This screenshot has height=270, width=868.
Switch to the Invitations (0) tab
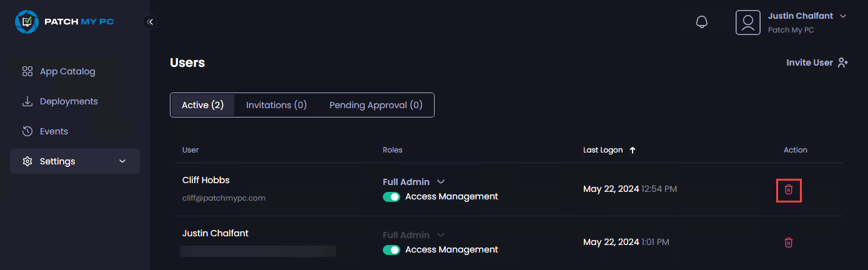coord(276,105)
